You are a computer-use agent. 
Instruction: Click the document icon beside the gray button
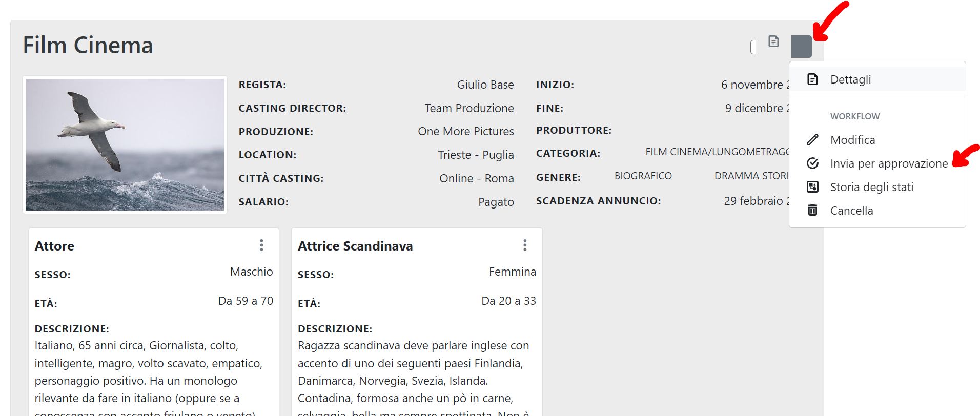click(773, 41)
